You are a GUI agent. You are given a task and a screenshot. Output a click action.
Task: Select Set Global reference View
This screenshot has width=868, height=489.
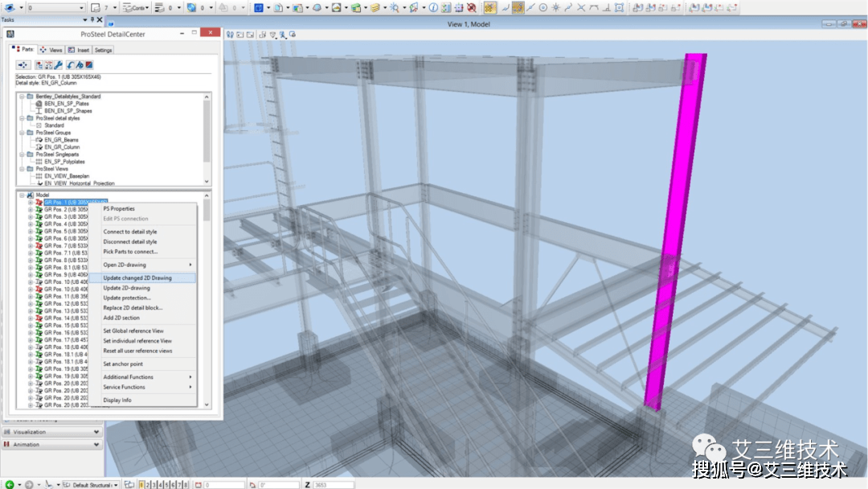click(x=133, y=331)
